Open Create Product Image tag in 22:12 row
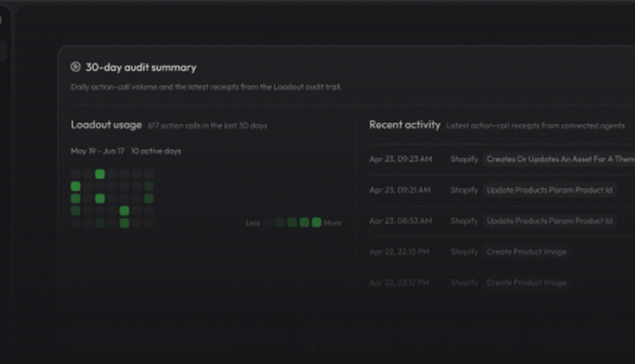Viewport: 635px width, 364px height. (527, 282)
